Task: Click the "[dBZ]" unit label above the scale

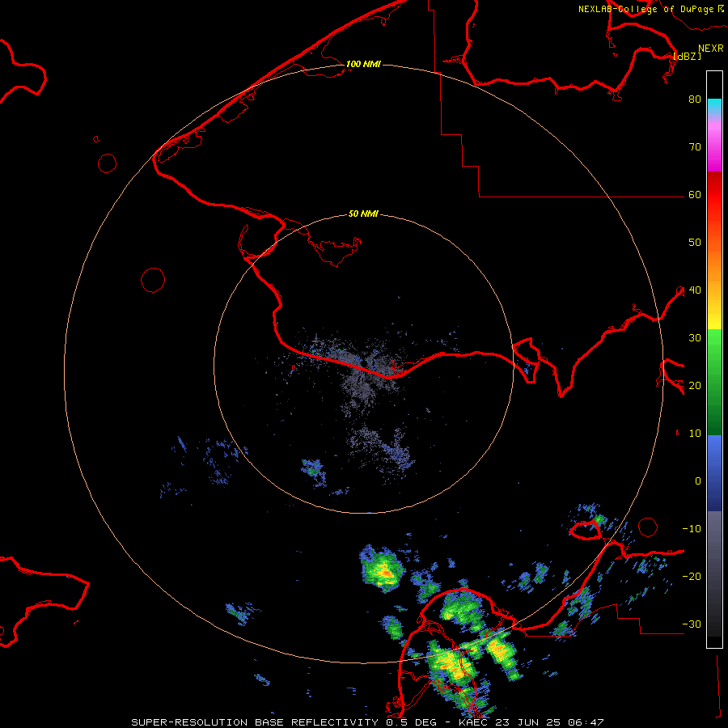Action: tap(687, 57)
